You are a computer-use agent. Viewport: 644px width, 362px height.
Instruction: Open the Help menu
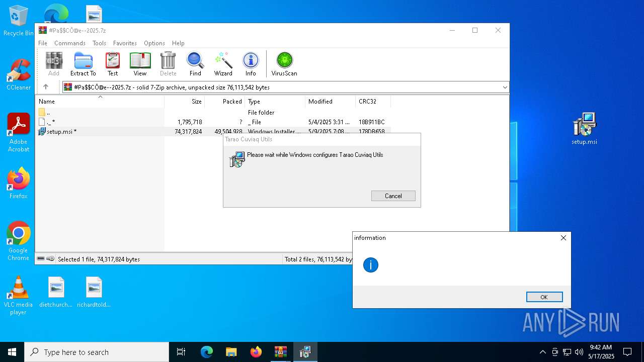point(178,43)
